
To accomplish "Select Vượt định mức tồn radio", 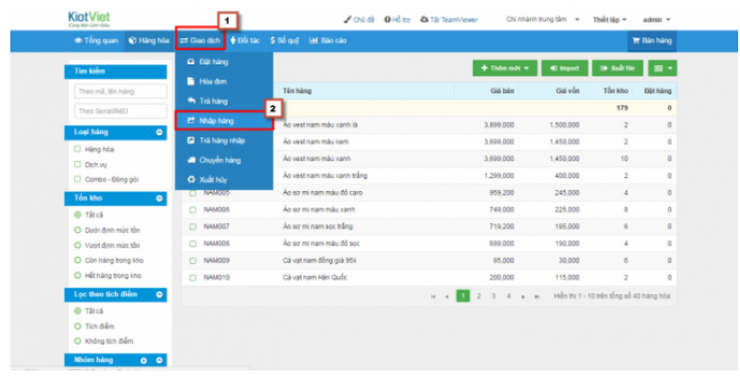I will [x=78, y=245].
